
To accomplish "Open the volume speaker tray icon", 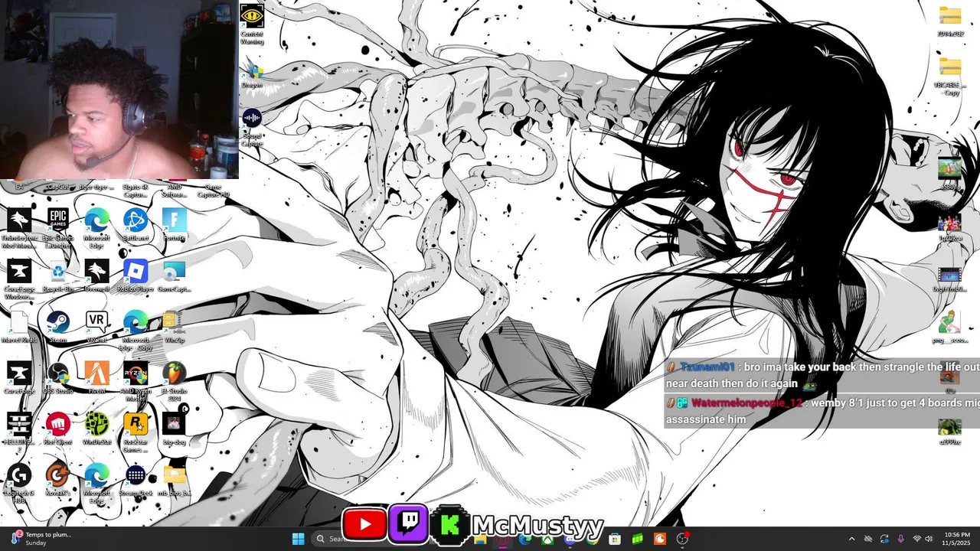I will coord(929,539).
